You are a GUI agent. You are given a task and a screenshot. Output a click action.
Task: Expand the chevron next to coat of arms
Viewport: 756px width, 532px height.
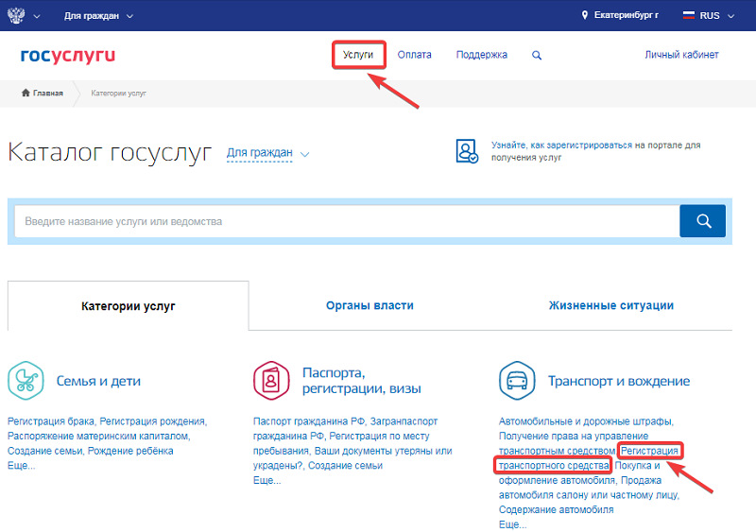pos(37,16)
